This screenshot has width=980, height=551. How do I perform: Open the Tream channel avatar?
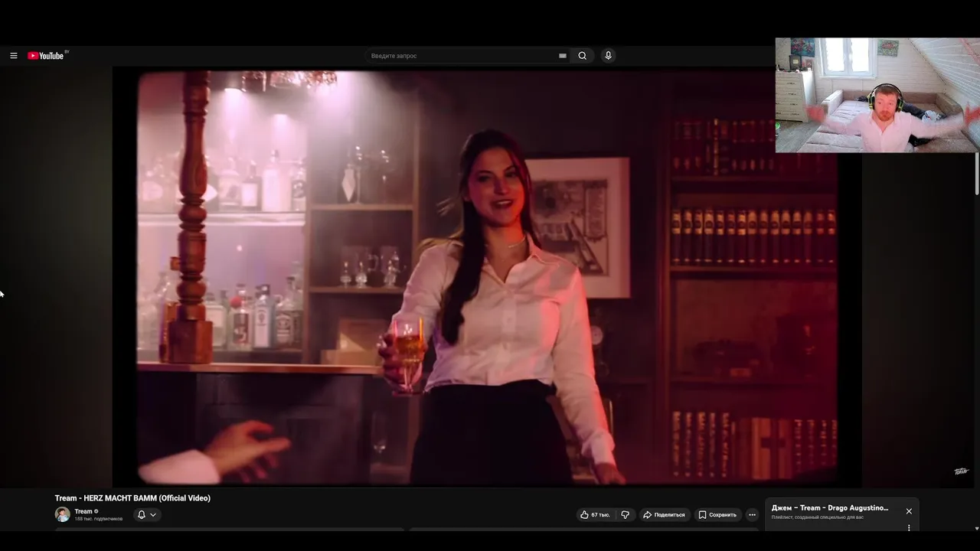click(63, 514)
